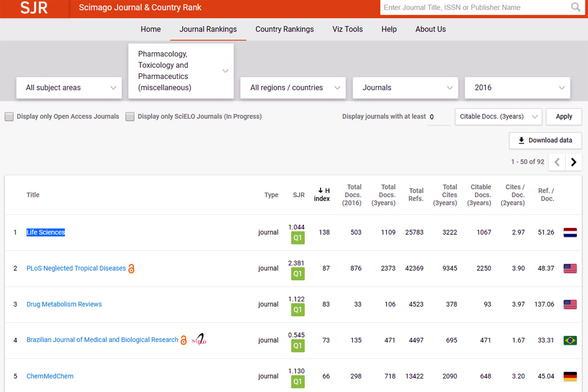Open ChemMedChem journal link

pyautogui.click(x=50, y=376)
